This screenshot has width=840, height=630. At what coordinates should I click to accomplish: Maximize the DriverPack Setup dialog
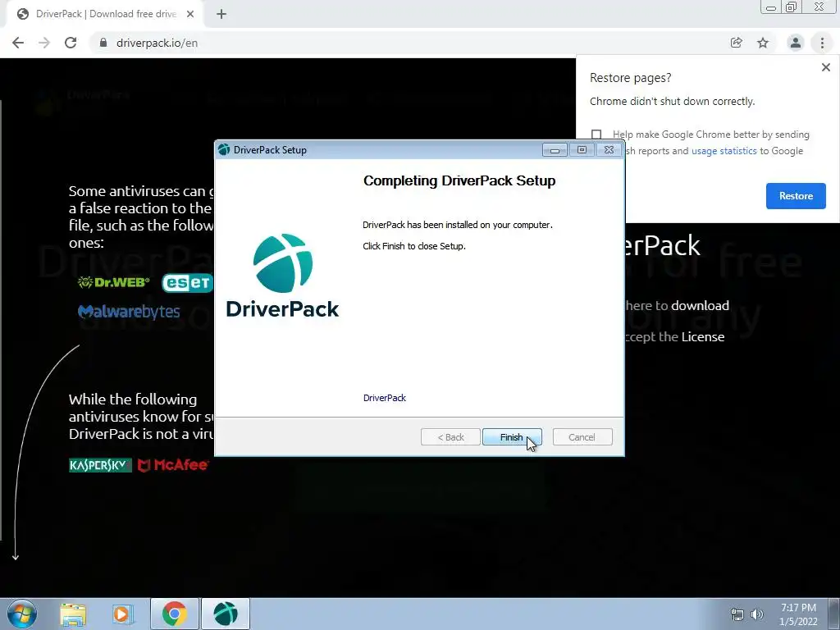coord(582,150)
